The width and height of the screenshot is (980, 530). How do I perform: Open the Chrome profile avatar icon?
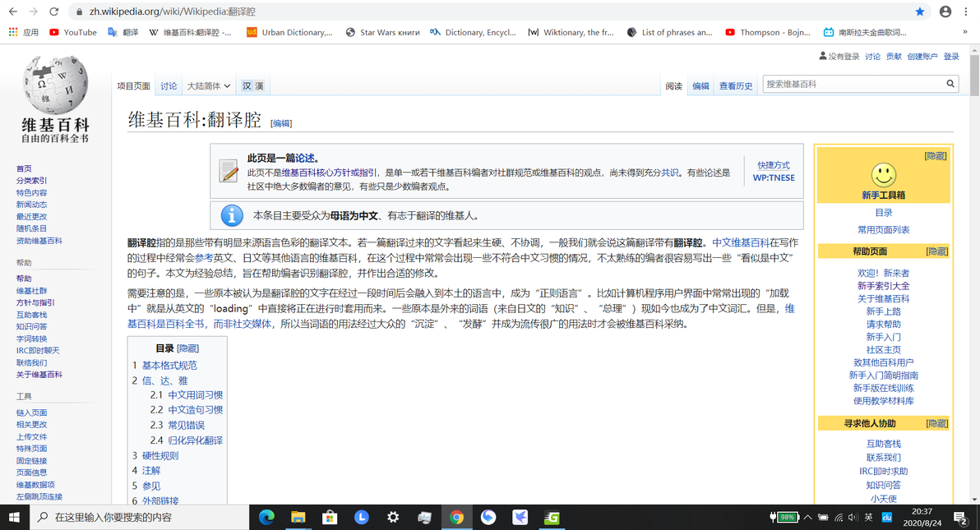coord(945,12)
